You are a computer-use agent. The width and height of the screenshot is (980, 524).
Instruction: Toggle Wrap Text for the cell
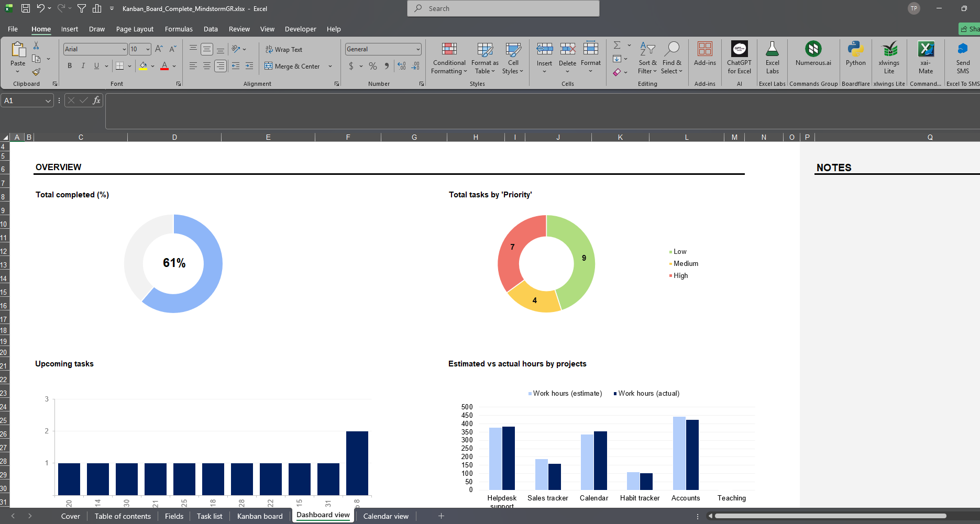[284, 49]
